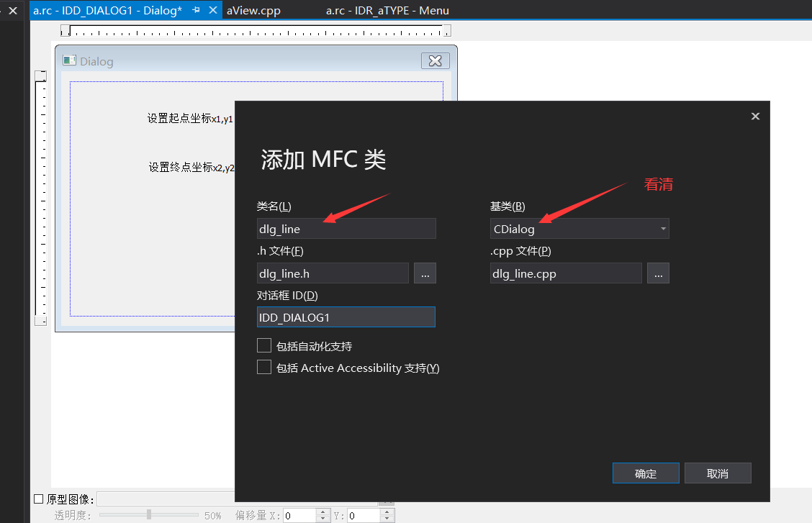Image resolution: width=812 pixels, height=523 pixels.
Task: Click the dialog ID field IDD_DIALOG1
Action: (346, 317)
